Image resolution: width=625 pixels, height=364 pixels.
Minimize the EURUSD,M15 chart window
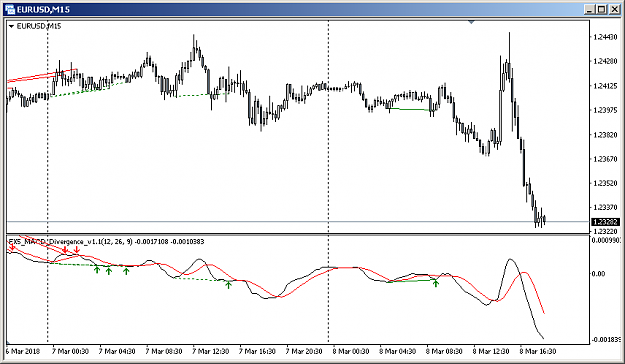590,9
